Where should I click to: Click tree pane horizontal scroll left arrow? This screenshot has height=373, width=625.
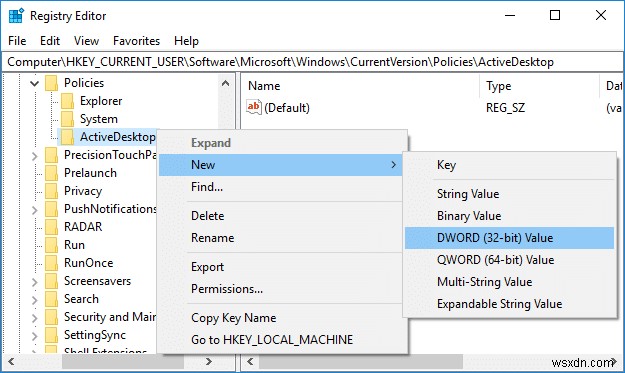pos(11,361)
